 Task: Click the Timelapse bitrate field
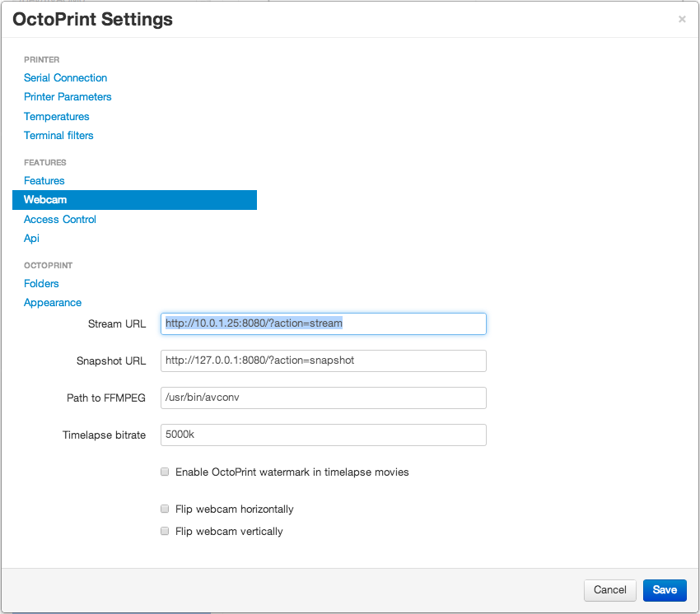tap(323, 435)
